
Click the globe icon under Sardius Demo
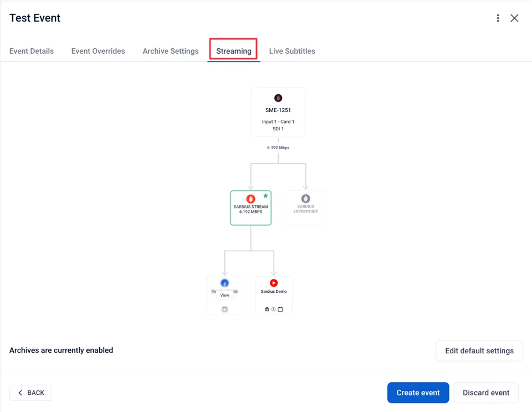267,309
